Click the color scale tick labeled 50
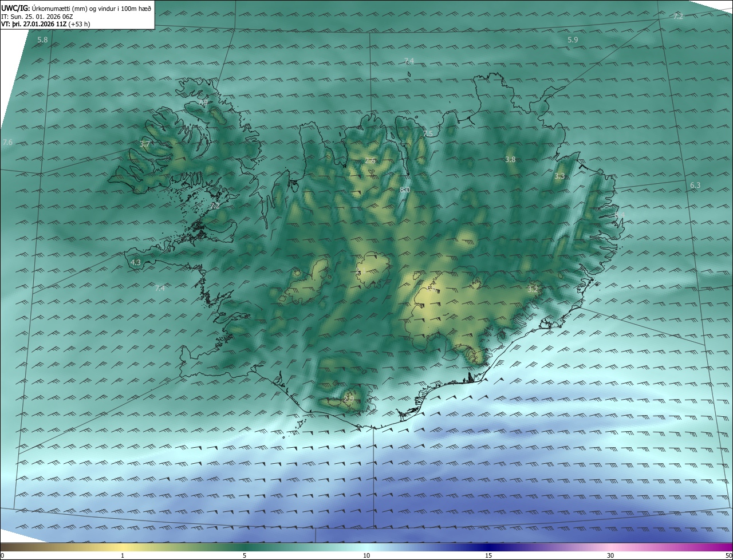Viewport: 733px width, 560px height. click(729, 555)
